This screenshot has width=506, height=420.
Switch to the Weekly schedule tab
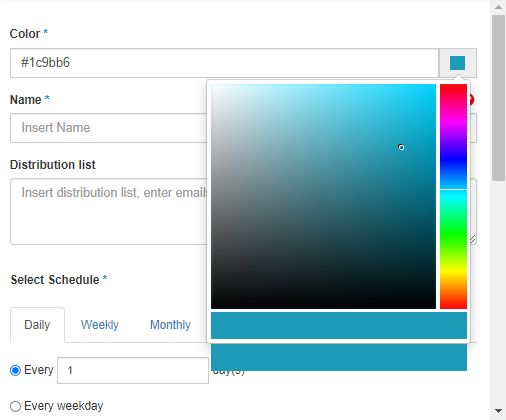click(100, 325)
